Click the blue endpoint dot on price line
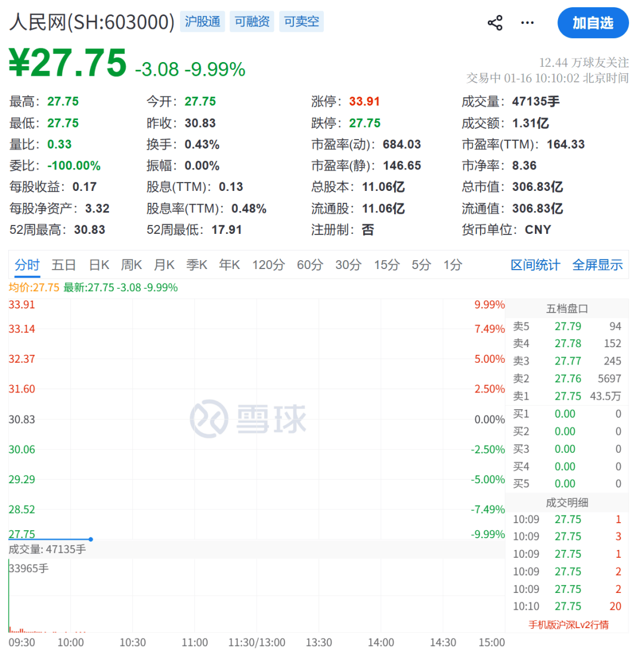Image resolution: width=644 pixels, height=655 pixels. (91, 539)
